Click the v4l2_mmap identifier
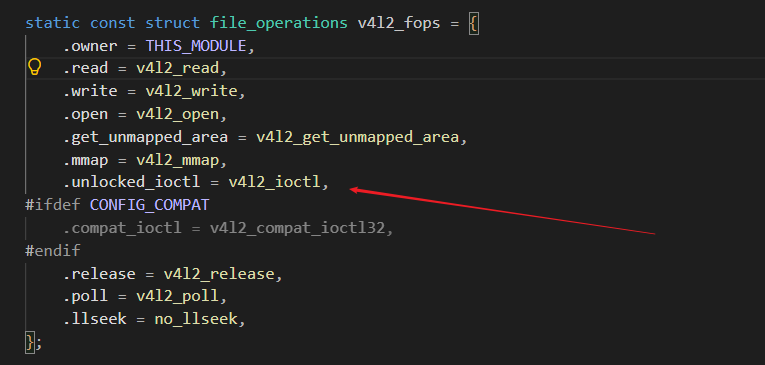This screenshot has width=765, height=365. [x=178, y=160]
